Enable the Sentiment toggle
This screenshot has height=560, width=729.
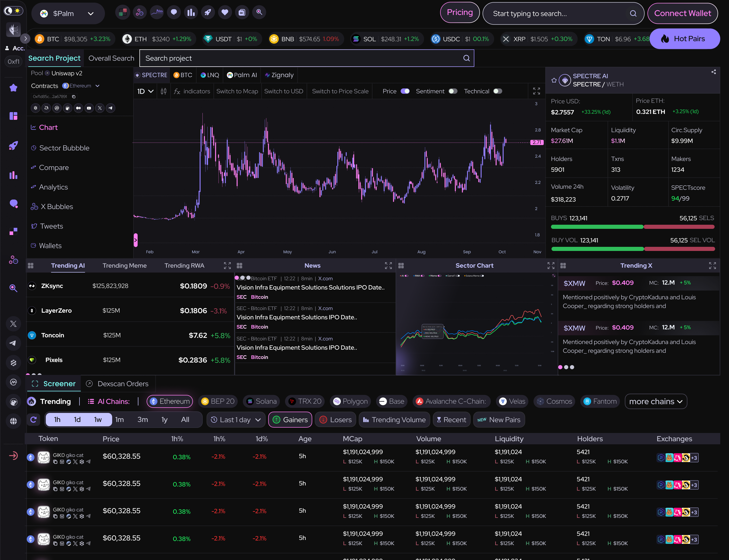pos(453,91)
